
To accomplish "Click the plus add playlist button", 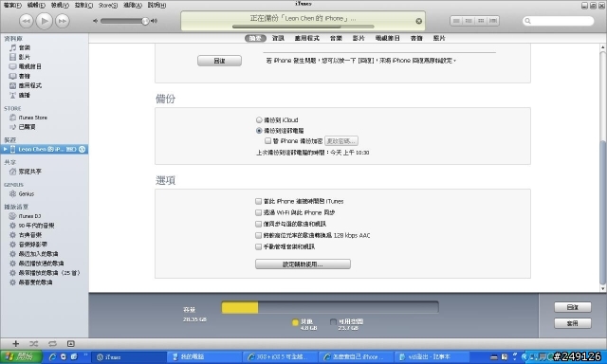I will pyautogui.click(x=15, y=343).
